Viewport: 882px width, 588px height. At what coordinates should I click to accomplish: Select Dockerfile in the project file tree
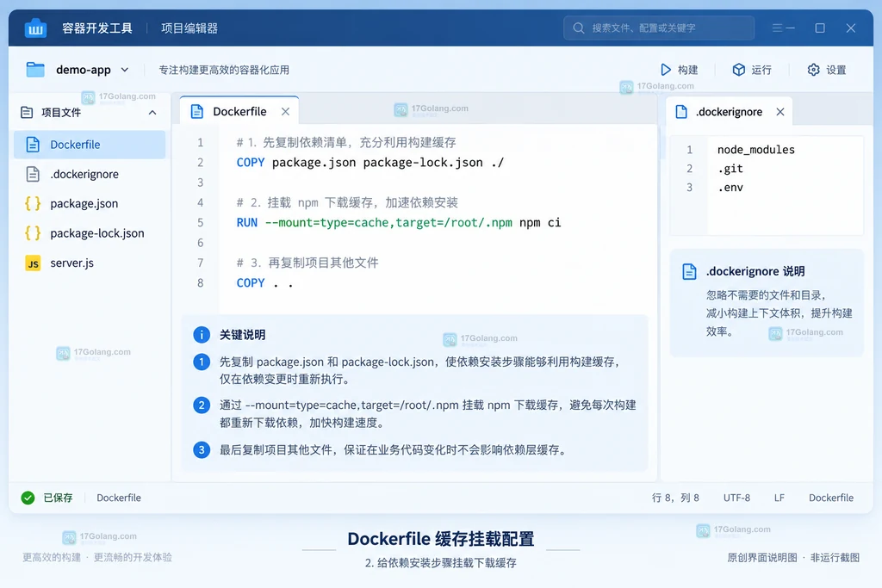coord(90,145)
